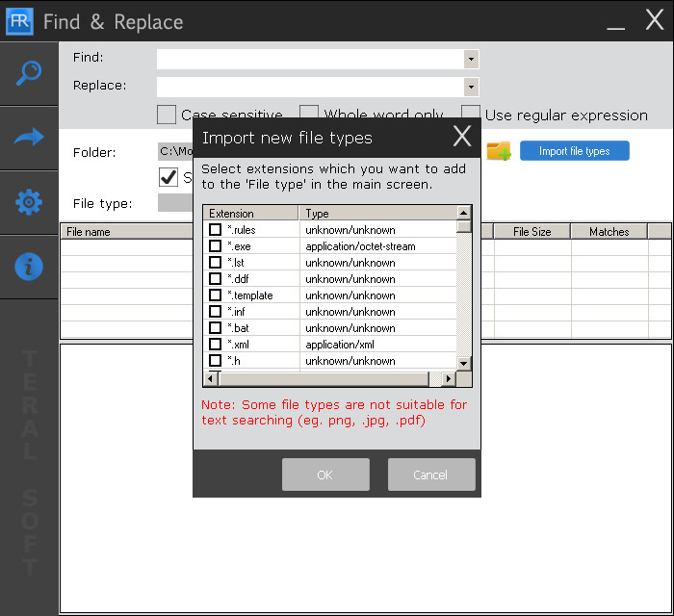This screenshot has width=674, height=616.
Task: Open the search magnifier sidebar icon
Action: 29,73
